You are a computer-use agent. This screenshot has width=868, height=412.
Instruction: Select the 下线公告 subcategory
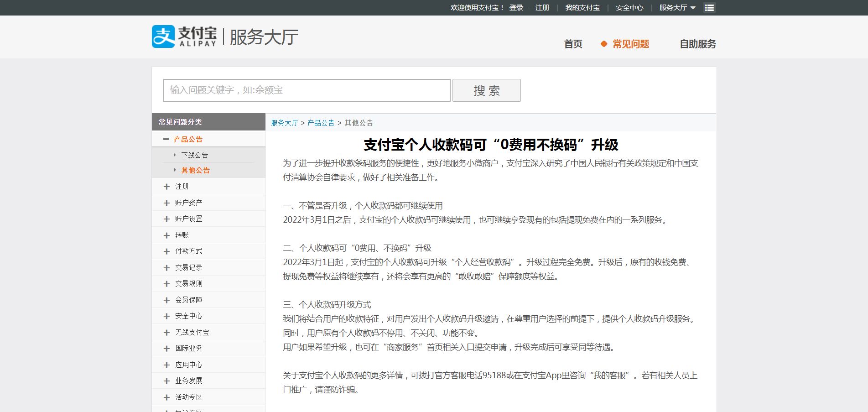195,155
